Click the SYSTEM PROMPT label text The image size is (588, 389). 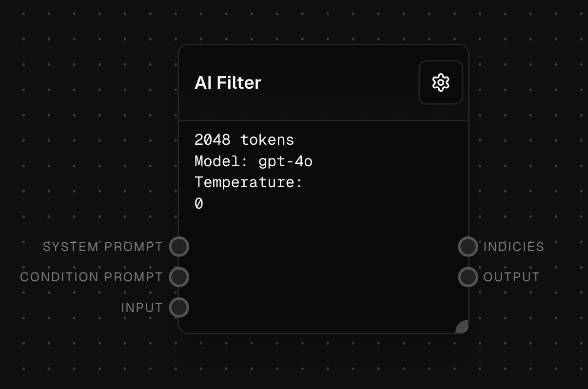[103, 247]
